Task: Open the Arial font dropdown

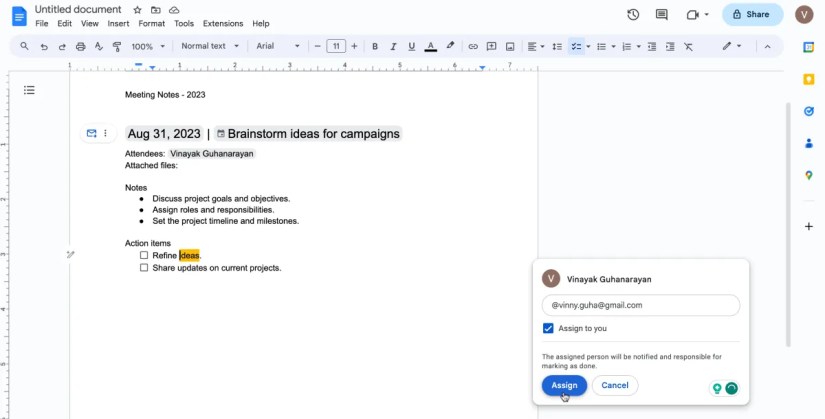Action: pos(278,46)
